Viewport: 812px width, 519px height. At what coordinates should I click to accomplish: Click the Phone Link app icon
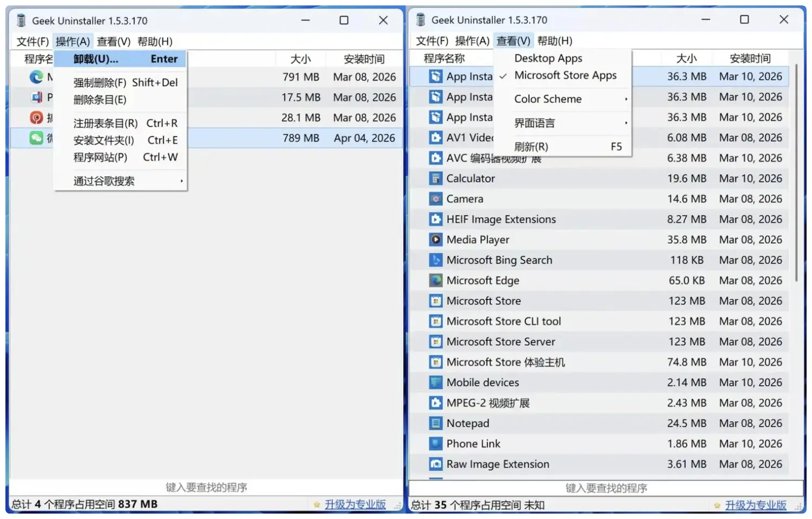tap(436, 444)
